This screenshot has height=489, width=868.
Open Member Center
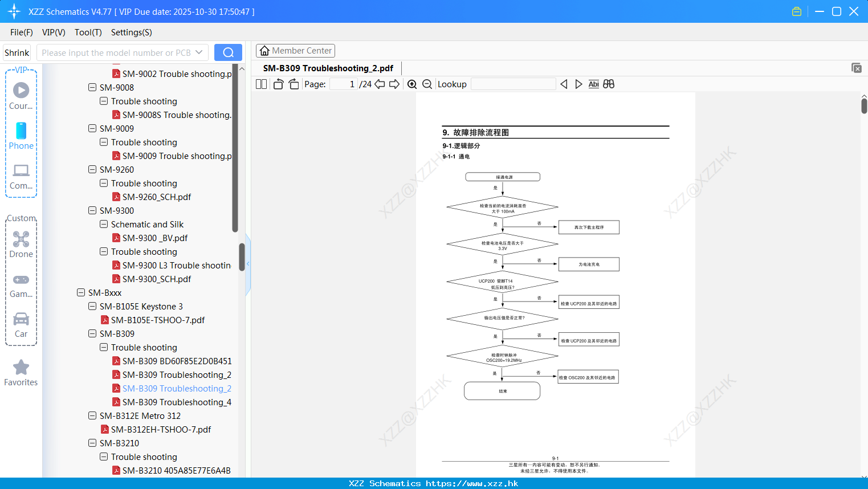click(295, 51)
